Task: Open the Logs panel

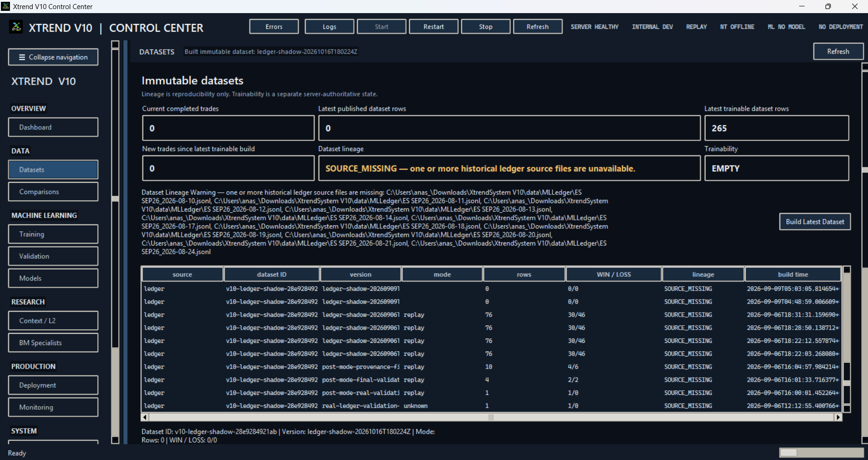Action: coord(329,27)
